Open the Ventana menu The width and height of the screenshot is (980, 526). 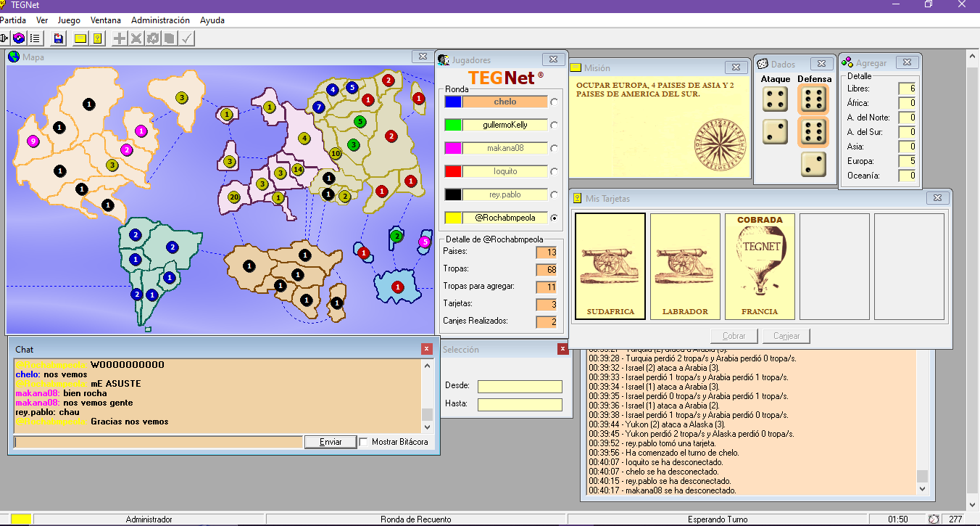tap(106, 20)
